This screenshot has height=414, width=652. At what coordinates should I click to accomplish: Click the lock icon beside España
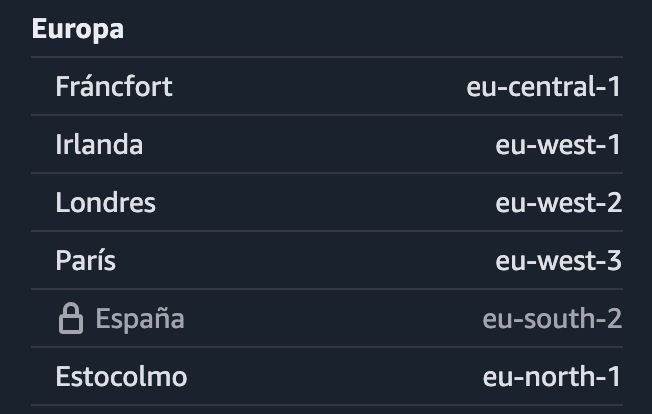tap(71, 318)
